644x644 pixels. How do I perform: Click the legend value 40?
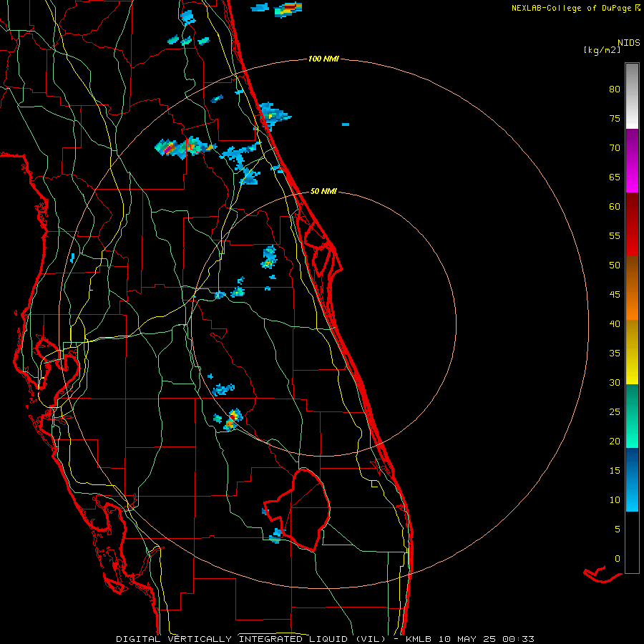pos(615,324)
